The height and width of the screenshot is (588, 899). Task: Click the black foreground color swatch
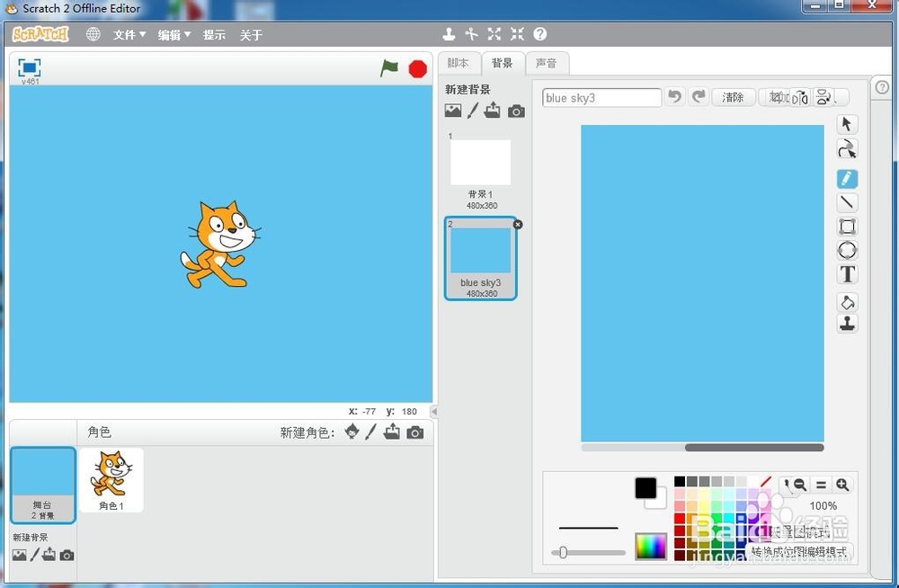[x=645, y=488]
